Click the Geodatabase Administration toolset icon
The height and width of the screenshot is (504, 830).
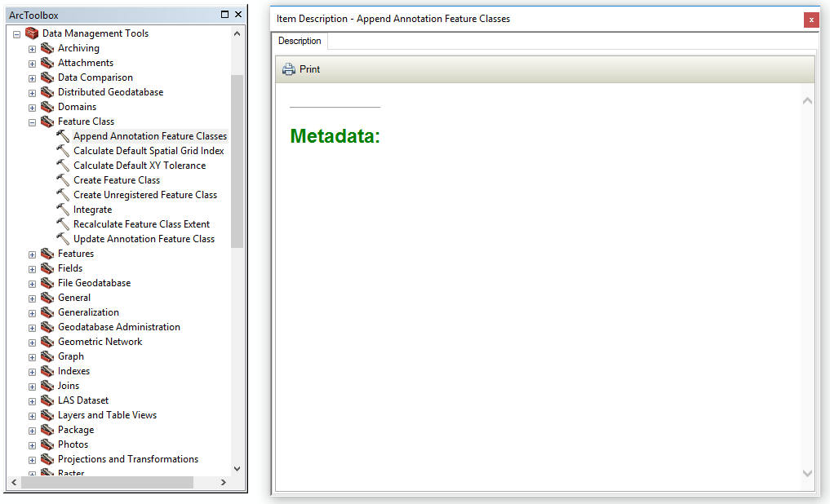(x=47, y=327)
